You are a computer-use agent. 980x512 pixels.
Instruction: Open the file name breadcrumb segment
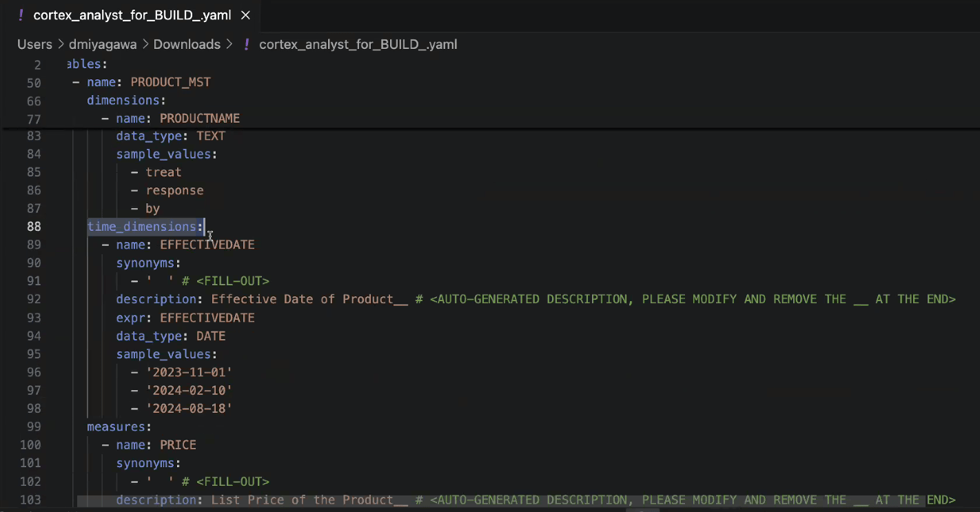tap(358, 44)
